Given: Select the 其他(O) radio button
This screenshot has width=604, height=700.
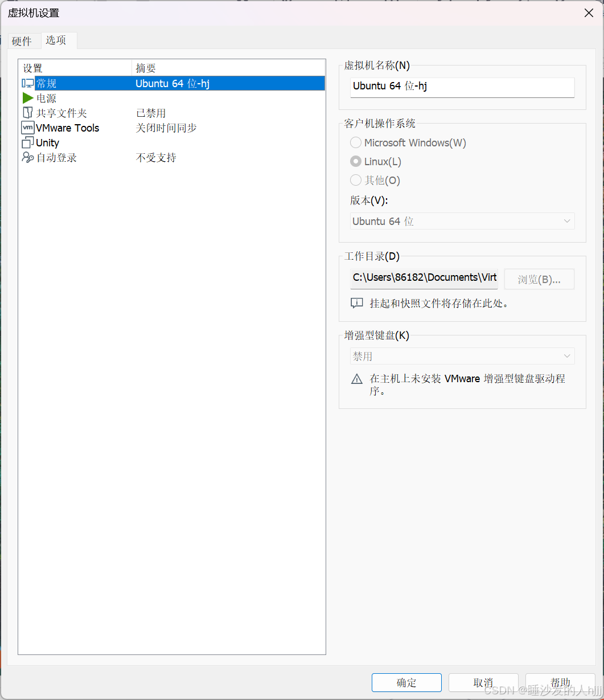Looking at the screenshot, I should pyautogui.click(x=356, y=181).
